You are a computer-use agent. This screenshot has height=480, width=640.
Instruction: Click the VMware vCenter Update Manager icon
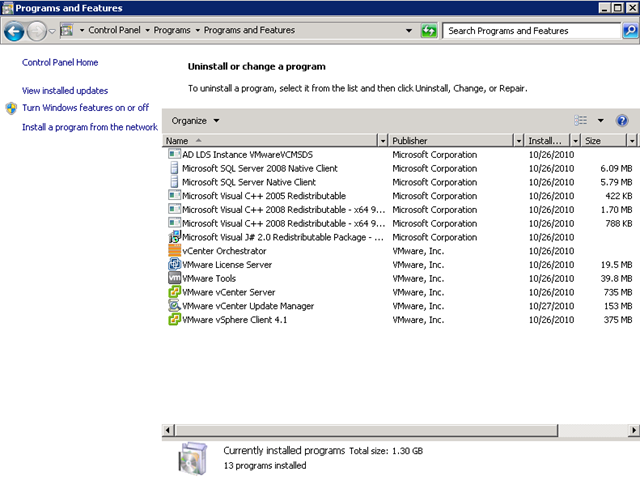tap(174, 306)
